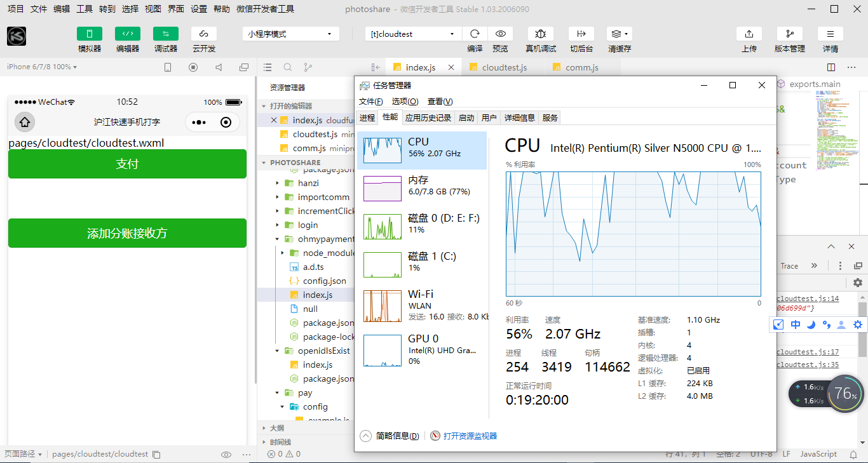
Task: Open the editor more actions ellipsis
Action: (x=851, y=67)
